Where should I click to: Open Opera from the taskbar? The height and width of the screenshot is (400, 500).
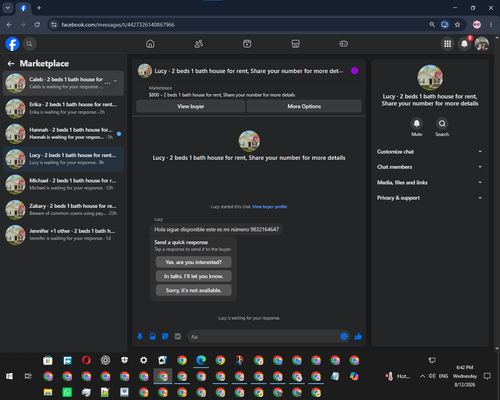pyautogui.click(x=86, y=360)
